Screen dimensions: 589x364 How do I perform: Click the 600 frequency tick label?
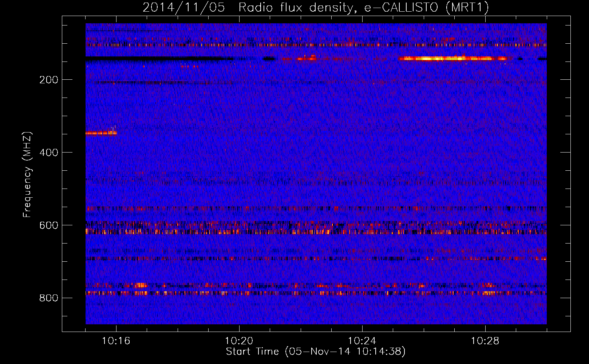point(48,225)
